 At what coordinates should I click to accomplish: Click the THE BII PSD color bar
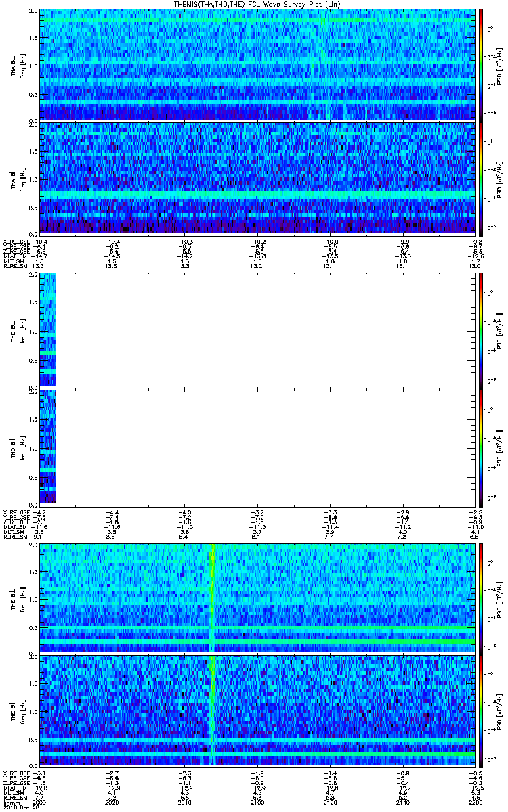tap(481, 711)
